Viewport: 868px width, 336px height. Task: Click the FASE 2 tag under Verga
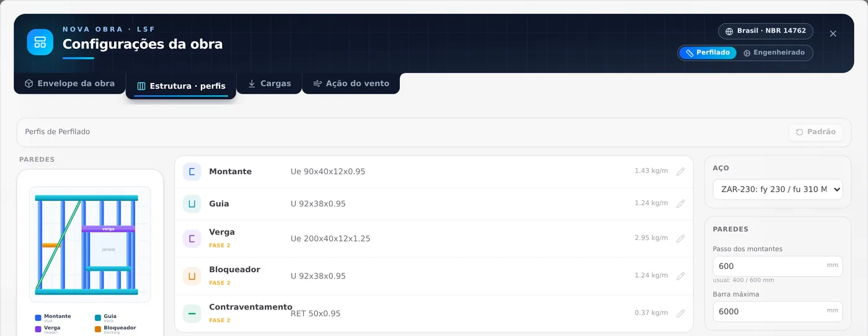219,245
